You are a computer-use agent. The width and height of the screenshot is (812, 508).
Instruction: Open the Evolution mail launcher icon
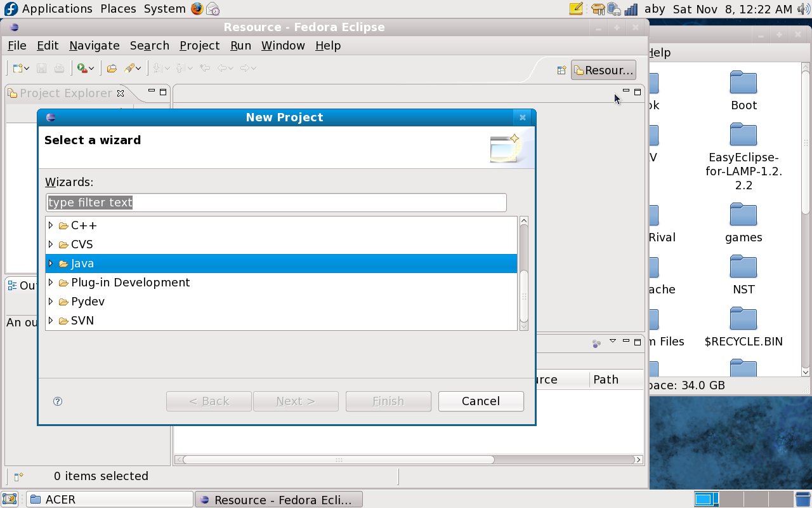click(213, 9)
